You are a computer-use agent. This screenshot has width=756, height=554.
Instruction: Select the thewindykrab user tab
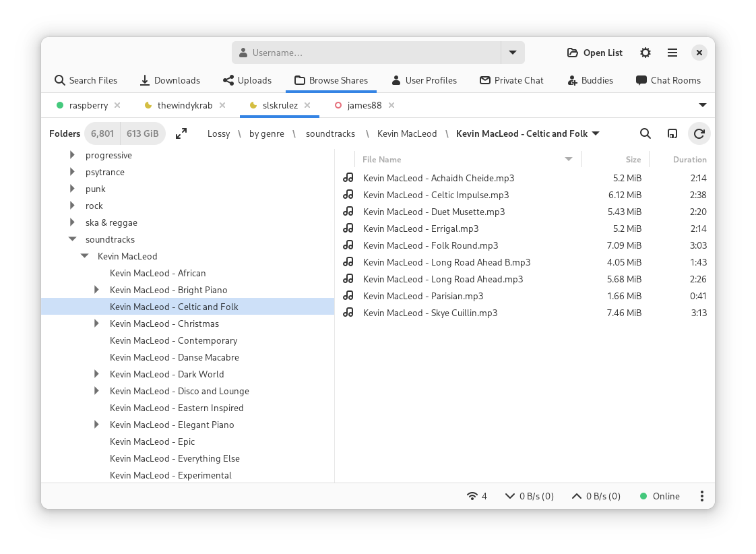click(x=184, y=105)
